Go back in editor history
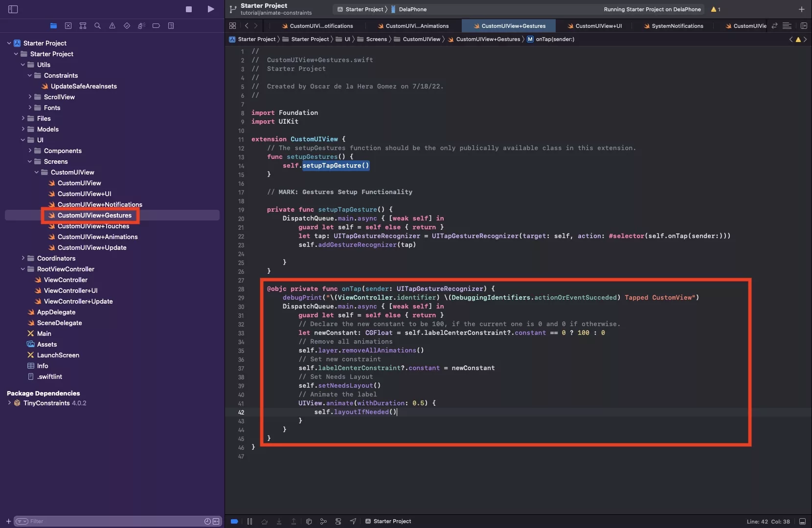Screen dimensions: 812x528 (247, 26)
